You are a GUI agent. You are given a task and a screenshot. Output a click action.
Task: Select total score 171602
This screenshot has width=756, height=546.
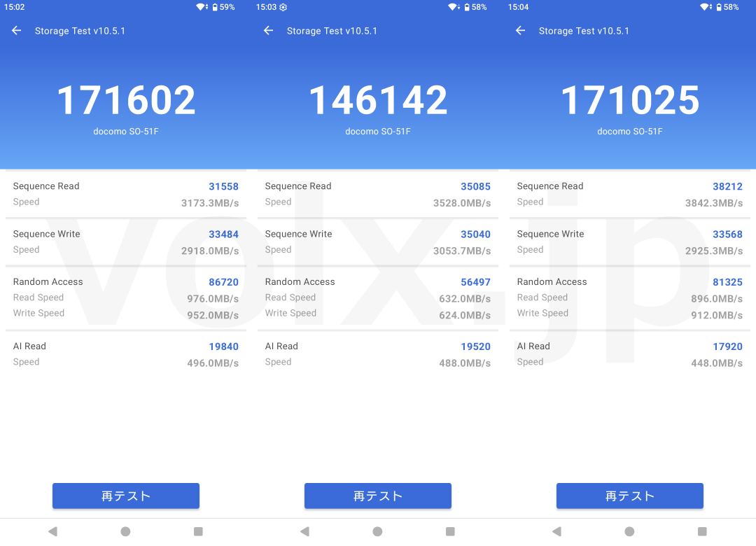(126, 100)
